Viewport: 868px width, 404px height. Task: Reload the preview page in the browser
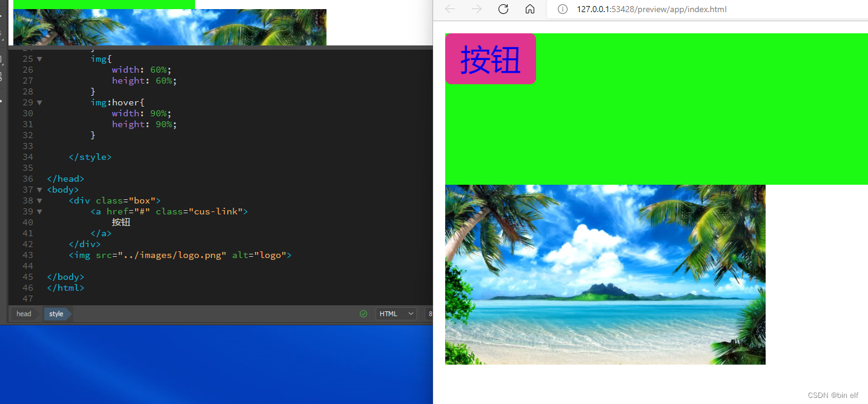coord(503,9)
